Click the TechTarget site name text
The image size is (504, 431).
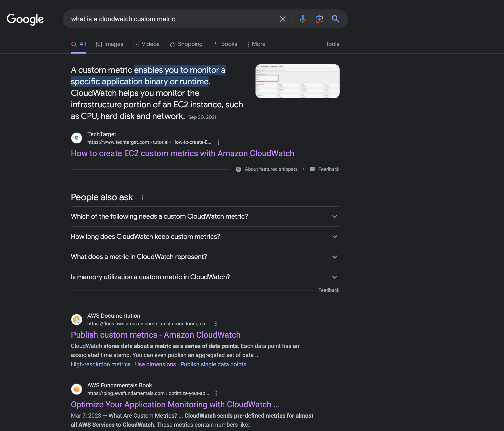[x=102, y=134]
